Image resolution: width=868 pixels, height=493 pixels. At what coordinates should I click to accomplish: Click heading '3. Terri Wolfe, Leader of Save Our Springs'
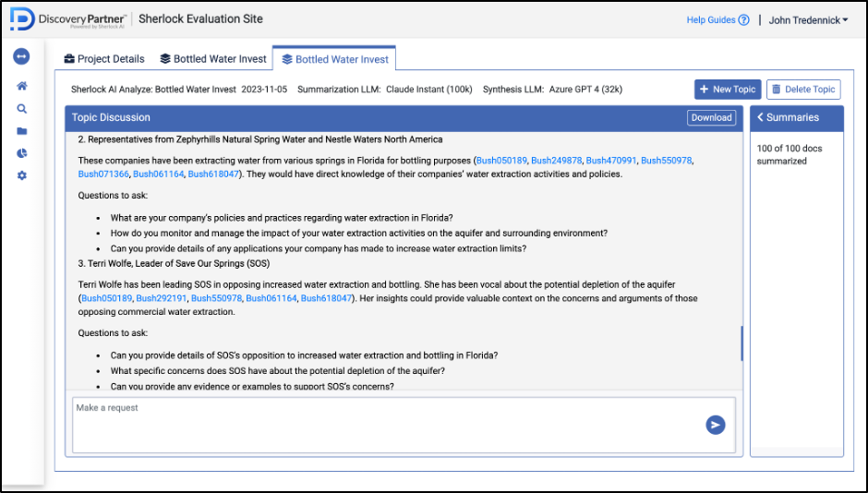coord(174,263)
